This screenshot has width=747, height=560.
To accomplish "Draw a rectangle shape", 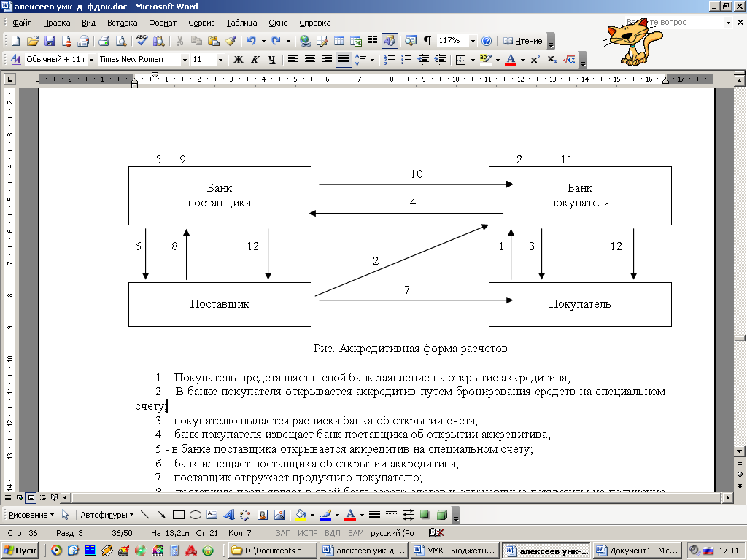I will click(x=179, y=515).
